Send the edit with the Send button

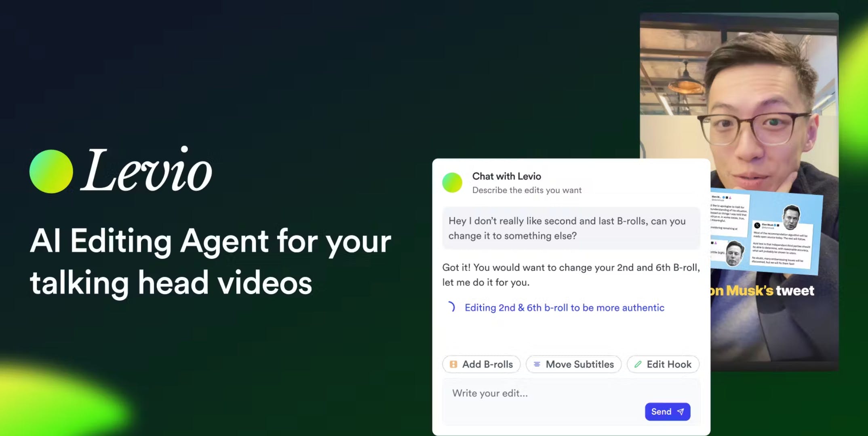668,411
